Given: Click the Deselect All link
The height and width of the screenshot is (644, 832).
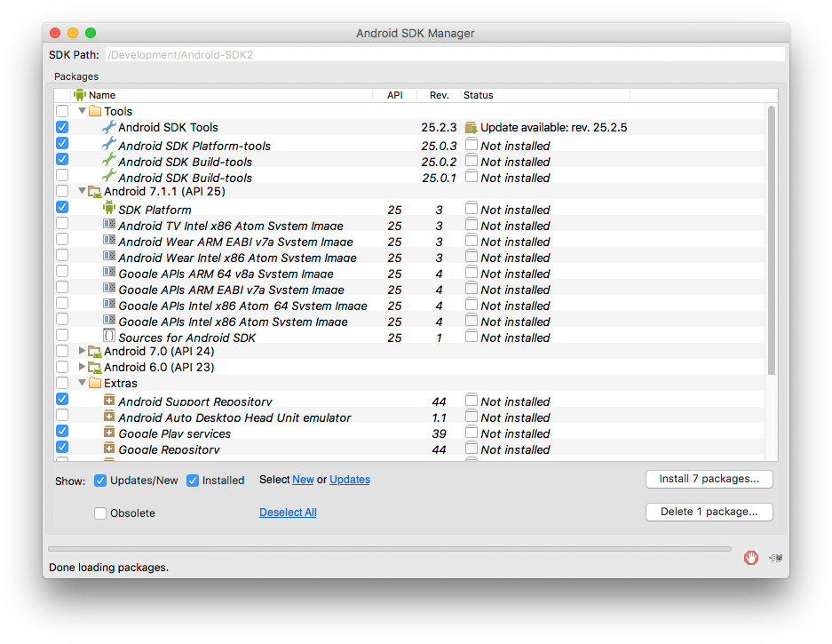Looking at the screenshot, I should coord(288,513).
